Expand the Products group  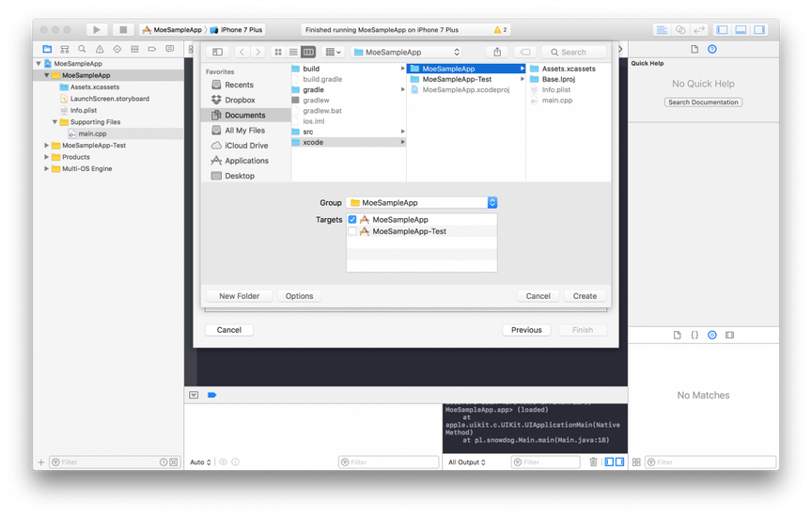47,157
